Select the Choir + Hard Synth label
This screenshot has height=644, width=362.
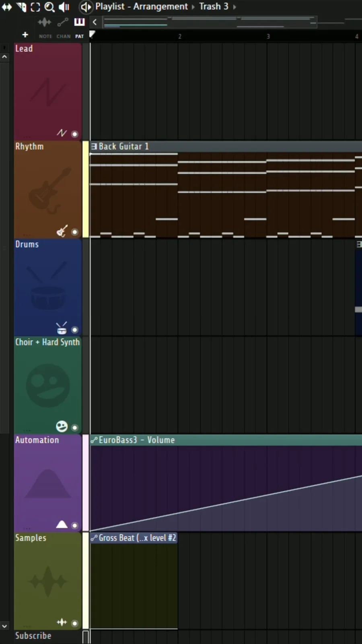(47, 342)
